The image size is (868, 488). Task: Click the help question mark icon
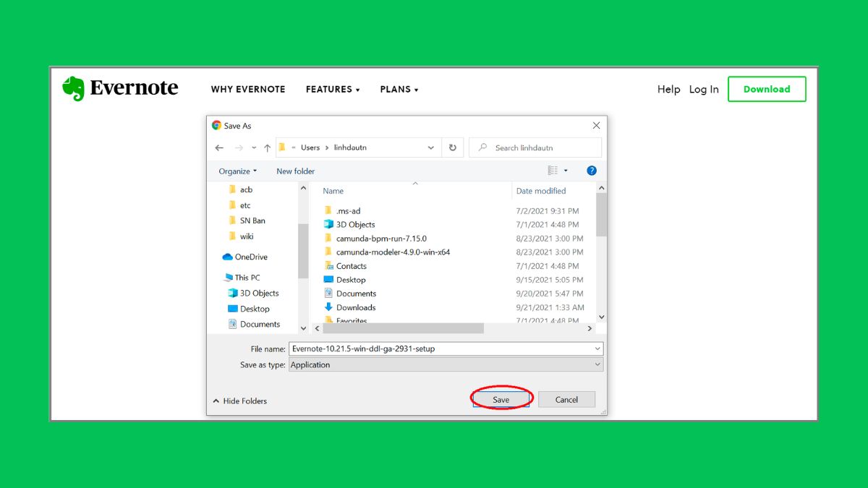591,171
